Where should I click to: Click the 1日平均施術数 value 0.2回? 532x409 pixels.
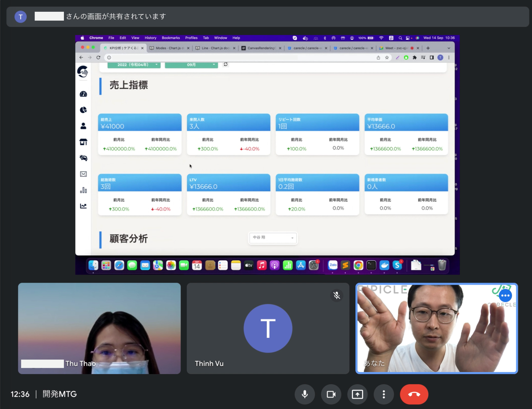pos(286,186)
